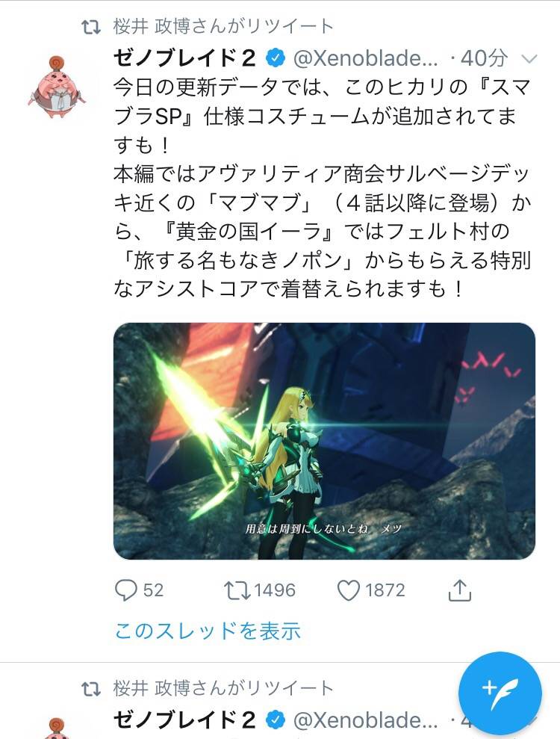Click the verified badge on second tweet
The height and width of the screenshot is (739, 560).
[276, 720]
